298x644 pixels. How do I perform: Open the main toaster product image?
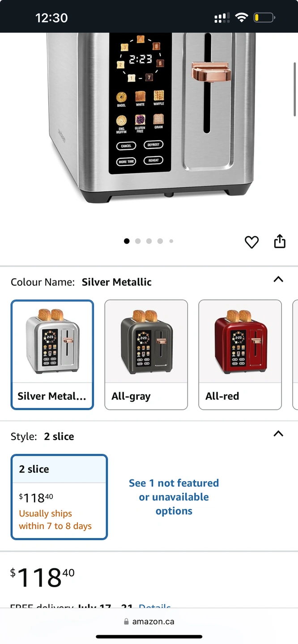point(151,116)
